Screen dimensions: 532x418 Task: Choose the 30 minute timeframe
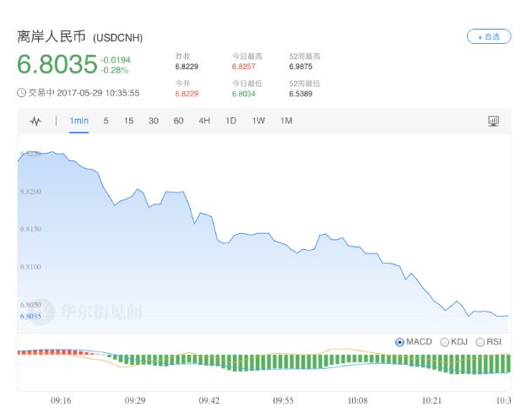pos(154,121)
